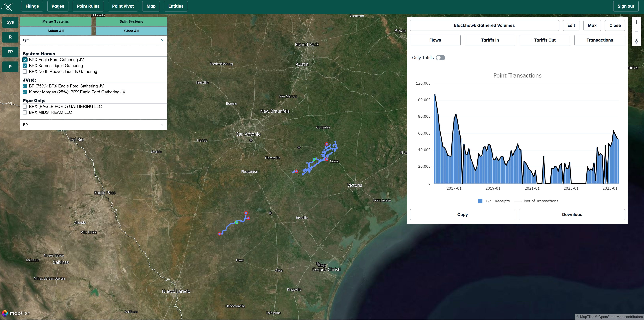Click the Download button

point(572,215)
